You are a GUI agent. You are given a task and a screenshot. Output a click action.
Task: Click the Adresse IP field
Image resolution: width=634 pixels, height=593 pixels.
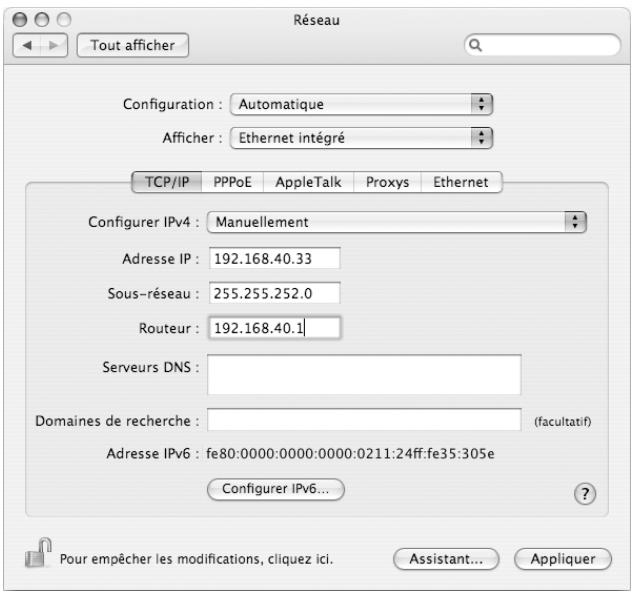click(275, 258)
